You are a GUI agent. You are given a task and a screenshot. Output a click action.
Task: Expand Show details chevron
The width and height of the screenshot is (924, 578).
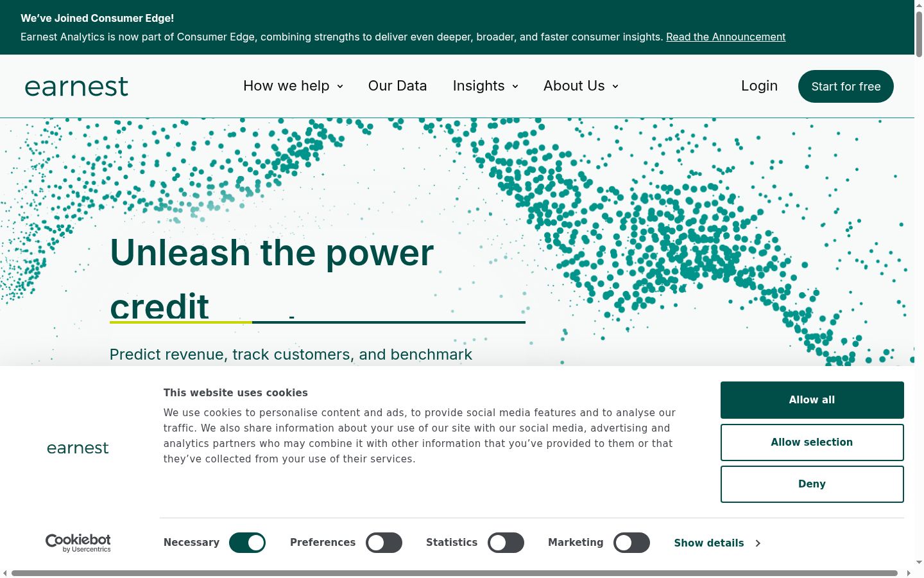point(758,543)
